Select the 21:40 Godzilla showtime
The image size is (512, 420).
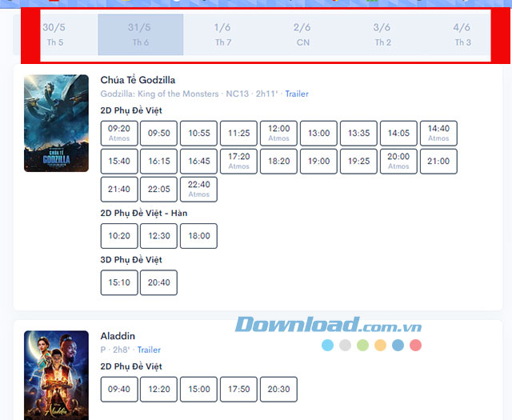click(x=119, y=190)
